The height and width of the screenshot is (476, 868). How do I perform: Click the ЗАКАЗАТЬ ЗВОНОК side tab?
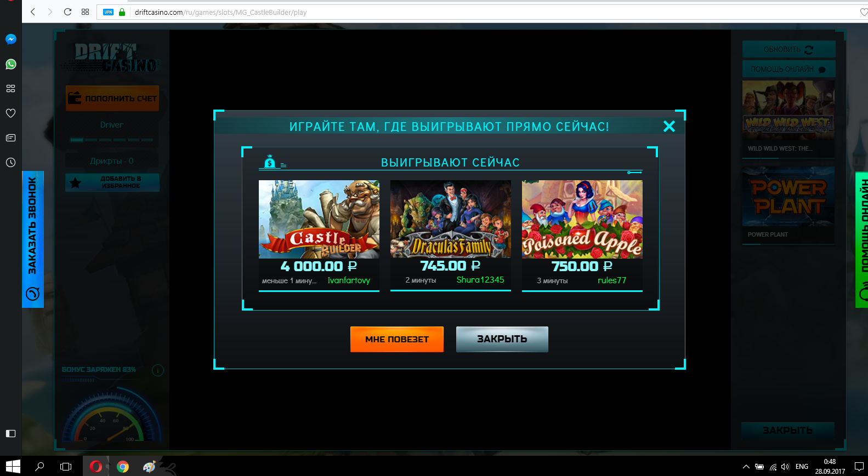33,239
